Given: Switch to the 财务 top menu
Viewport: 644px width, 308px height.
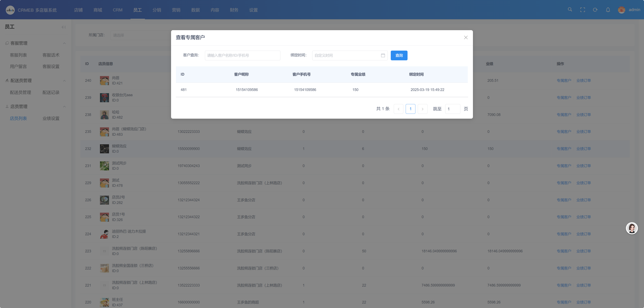Looking at the screenshot, I should [234, 10].
